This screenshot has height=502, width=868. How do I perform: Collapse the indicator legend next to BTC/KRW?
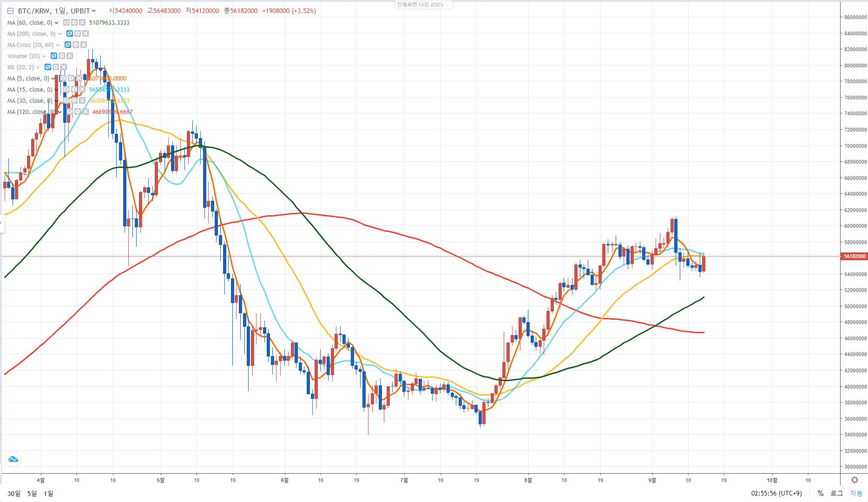coord(11,11)
